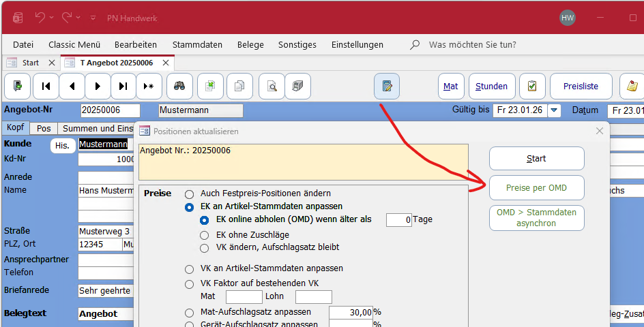Click the last record navigation icon
Viewport: 644px width, 327px height.
123,87
